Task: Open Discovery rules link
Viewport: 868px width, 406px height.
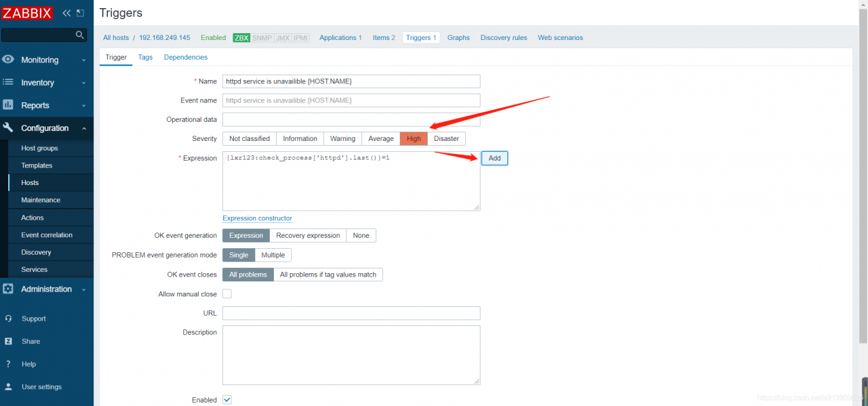Action: 504,38
